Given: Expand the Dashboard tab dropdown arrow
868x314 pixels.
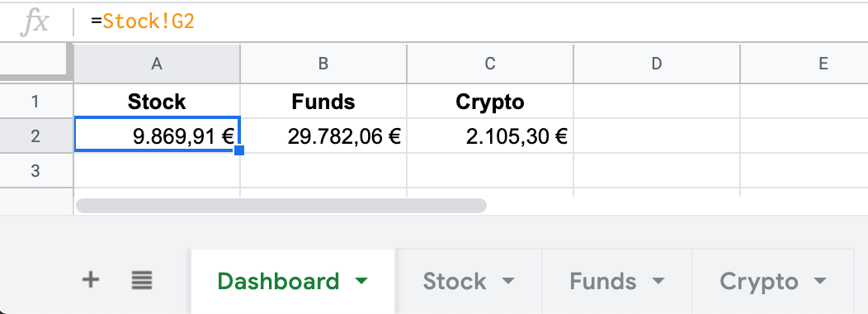Looking at the screenshot, I should [361, 281].
